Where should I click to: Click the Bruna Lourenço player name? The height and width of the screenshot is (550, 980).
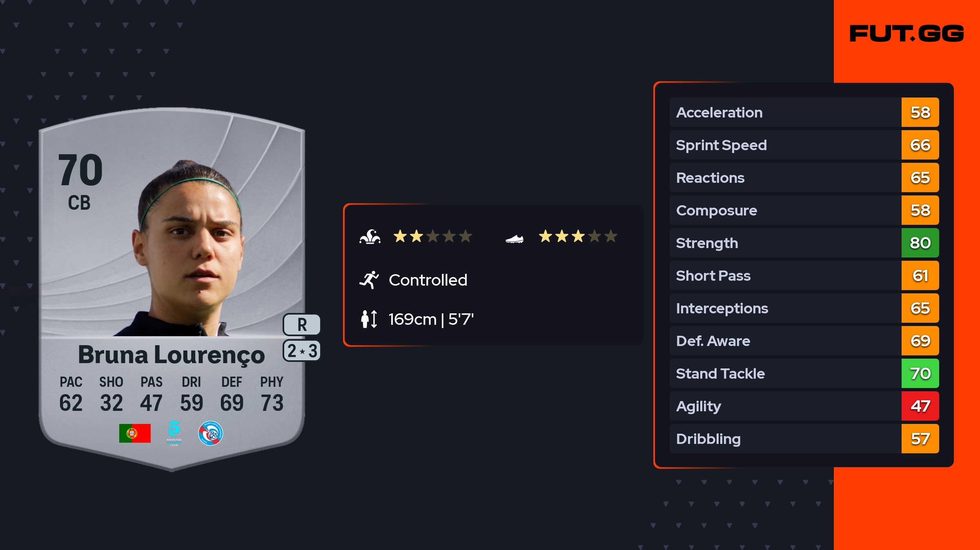(171, 355)
